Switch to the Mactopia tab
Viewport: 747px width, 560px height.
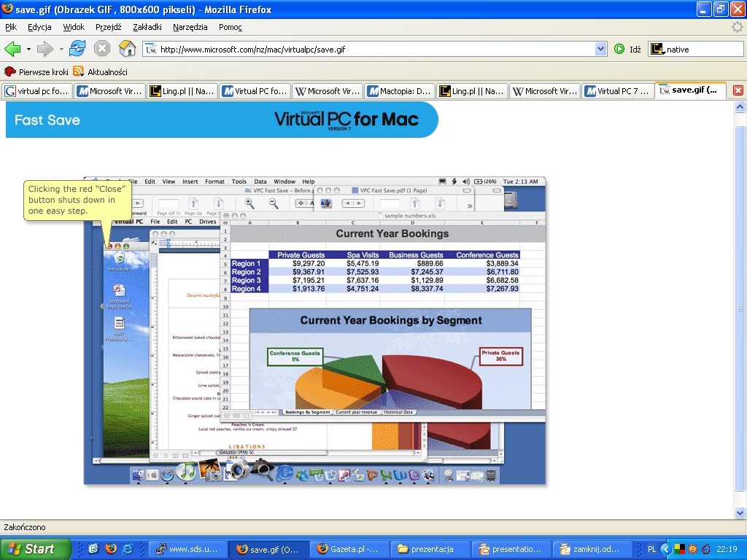400,91
